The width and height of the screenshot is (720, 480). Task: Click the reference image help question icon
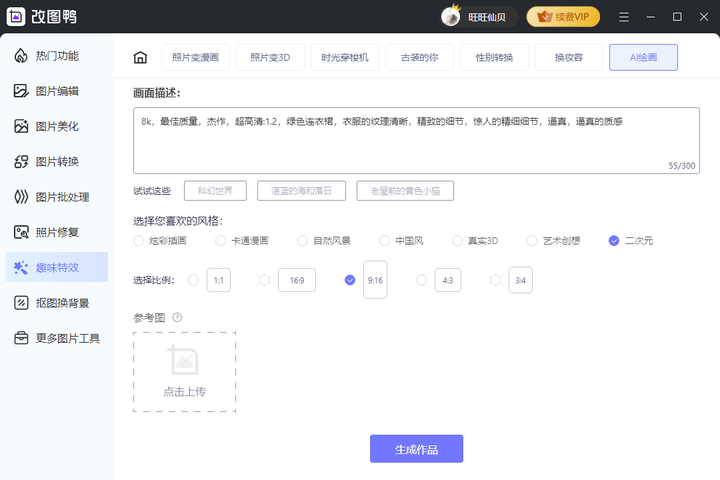click(x=177, y=317)
